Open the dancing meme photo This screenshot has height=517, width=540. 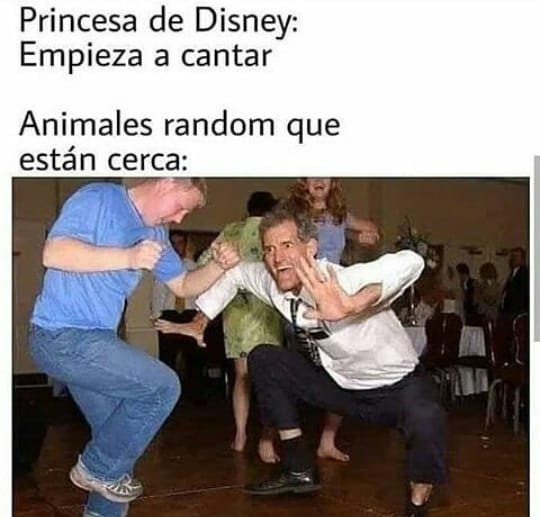[271, 347]
